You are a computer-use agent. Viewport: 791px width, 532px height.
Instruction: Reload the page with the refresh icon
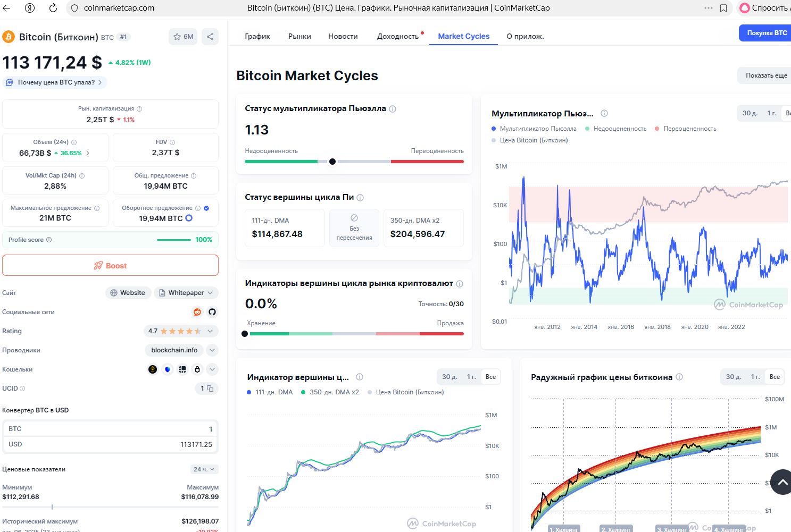[x=53, y=8]
